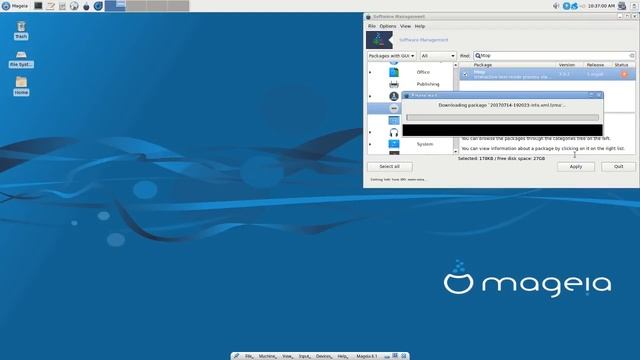Click the Find search field
Viewport: 640px width, 360px height.
[x=554, y=56]
